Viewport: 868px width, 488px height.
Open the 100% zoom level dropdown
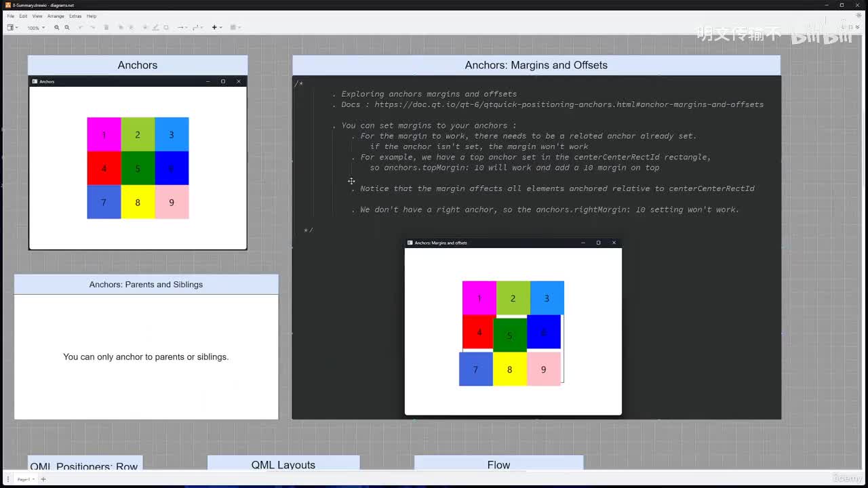[36, 28]
